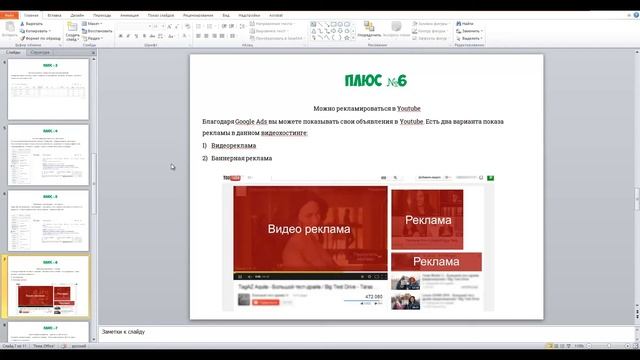Switch to Структура tab in thumbnail pane
The image size is (640, 360).
pos(40,52)
